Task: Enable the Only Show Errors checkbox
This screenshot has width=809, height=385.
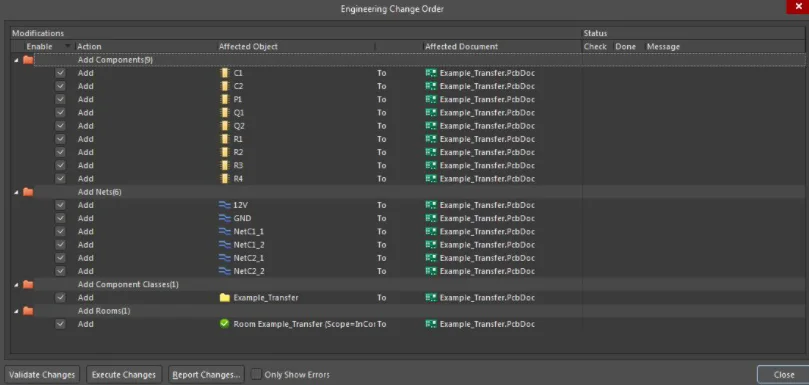Action: coord(256,374)
